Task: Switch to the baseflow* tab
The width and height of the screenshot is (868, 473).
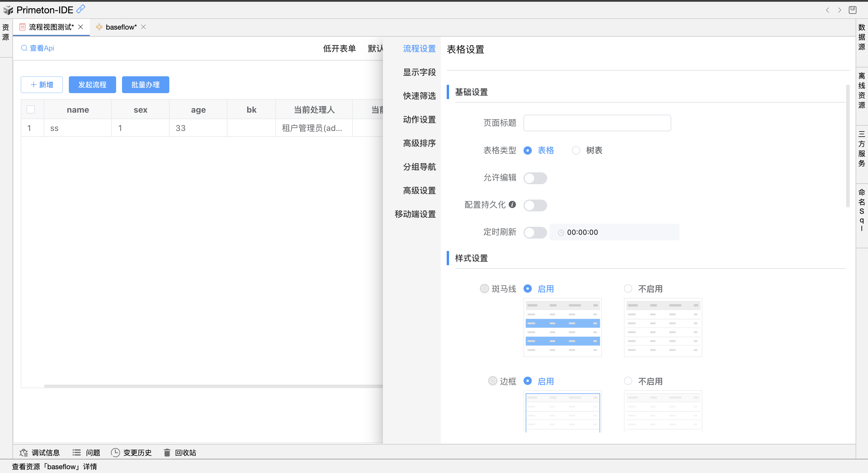Action: (121, 27)
